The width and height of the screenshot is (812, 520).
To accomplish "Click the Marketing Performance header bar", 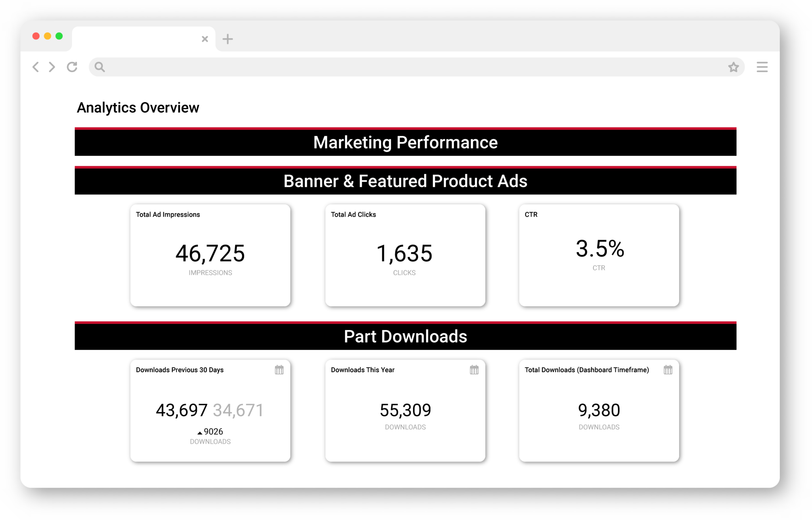I will [x=405, y=142].
